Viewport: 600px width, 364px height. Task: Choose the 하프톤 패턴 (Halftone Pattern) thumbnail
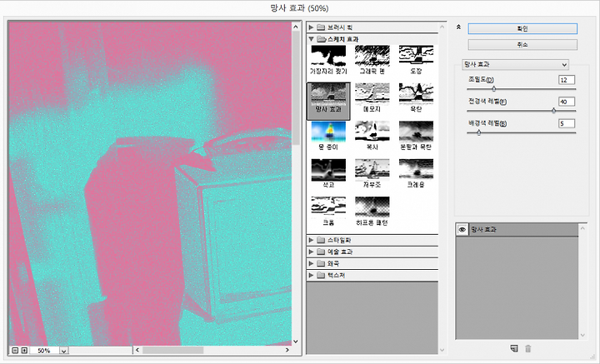coord(372,207)
